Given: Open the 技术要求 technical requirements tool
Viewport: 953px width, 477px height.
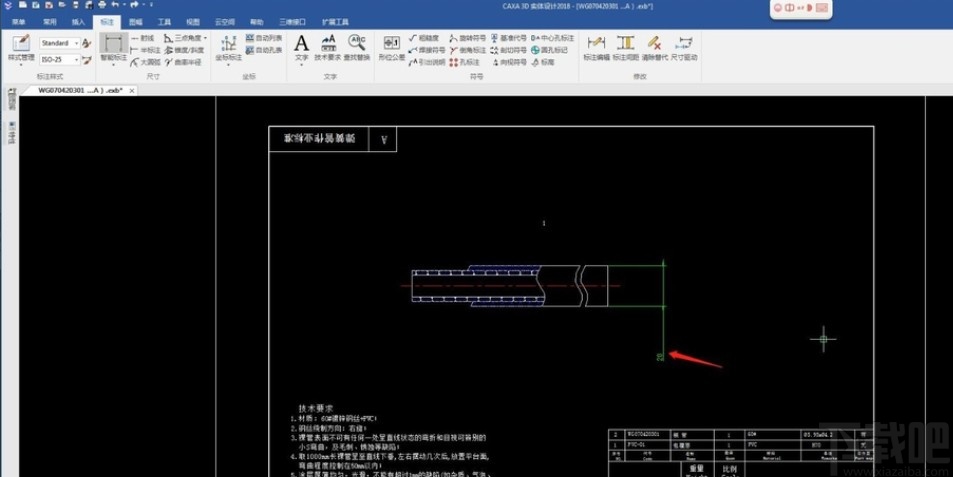Looking at the screenshot, I should 328,47.
